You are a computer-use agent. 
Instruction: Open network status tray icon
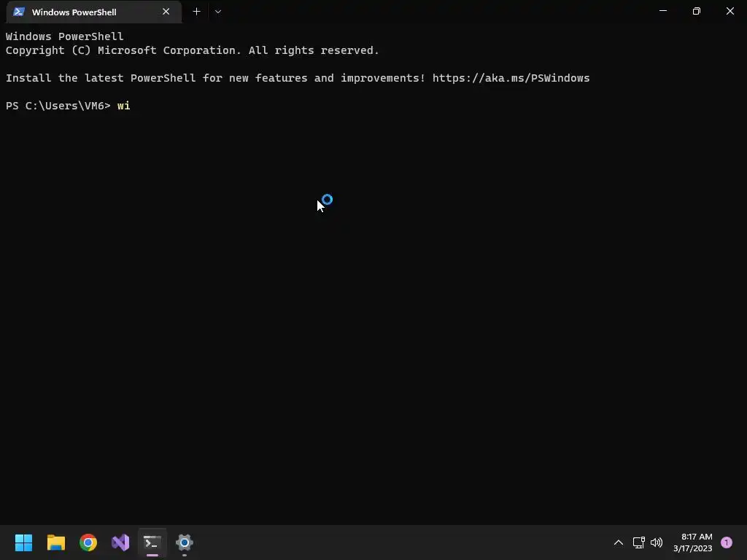pos(638,542)
